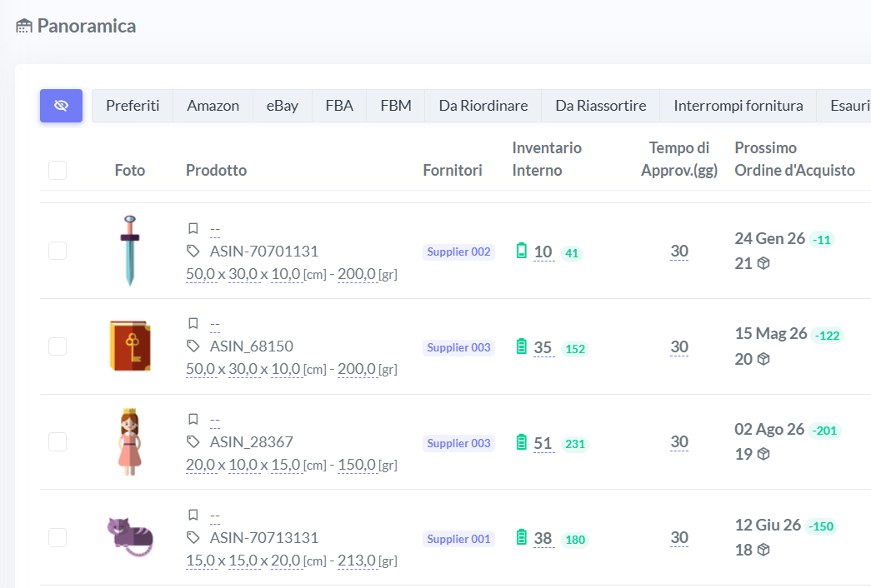This screenshot has height=588, width=871.
Task: Click the battery icon next to inventory 10
Action: tap(522, 251)
